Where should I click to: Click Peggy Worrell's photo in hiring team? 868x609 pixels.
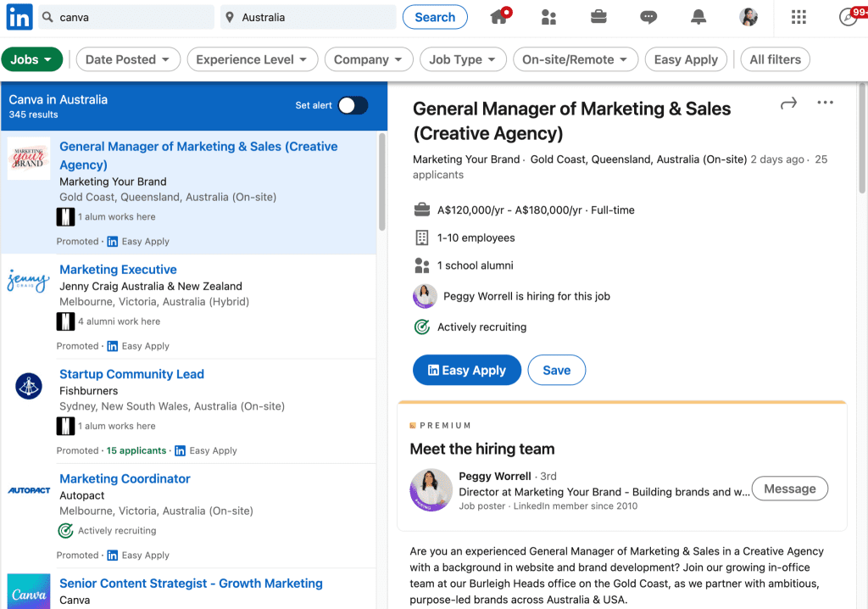(x=431, y=490)
